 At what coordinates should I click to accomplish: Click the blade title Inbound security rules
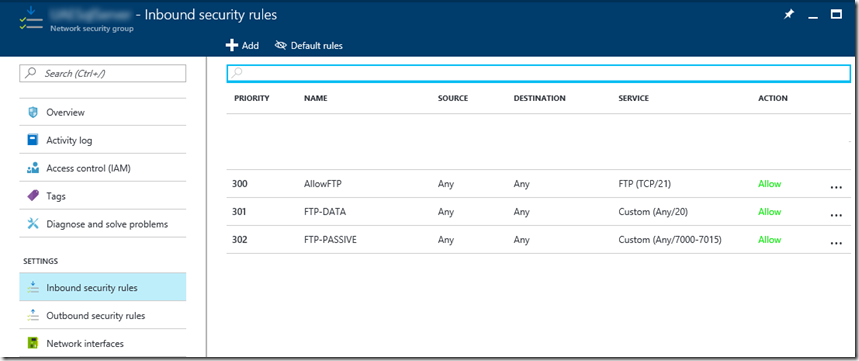pyautogui.click(x=211, y=15)
